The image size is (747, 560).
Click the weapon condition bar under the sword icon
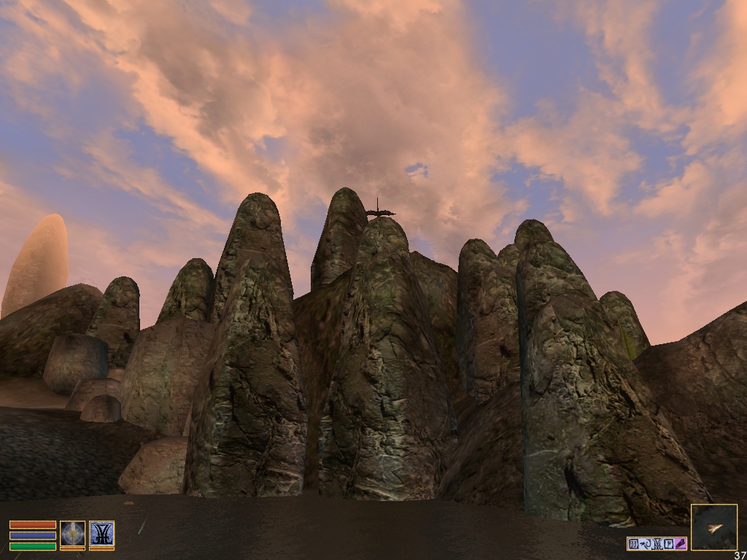coord(72,548)
